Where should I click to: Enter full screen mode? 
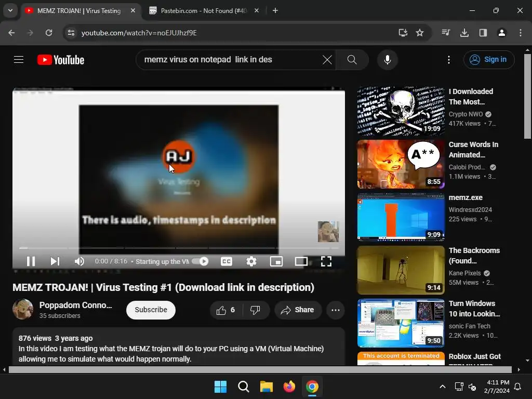coord(326,261)
